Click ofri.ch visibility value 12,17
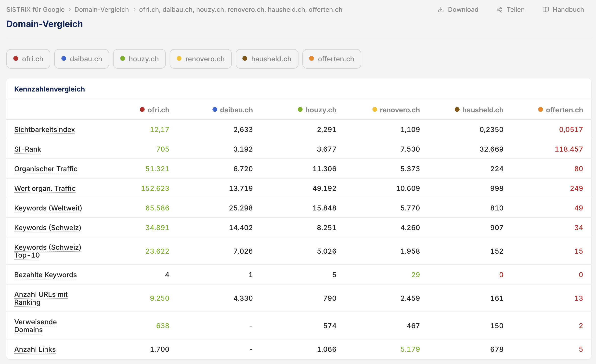596x364 pixels. 160,130
